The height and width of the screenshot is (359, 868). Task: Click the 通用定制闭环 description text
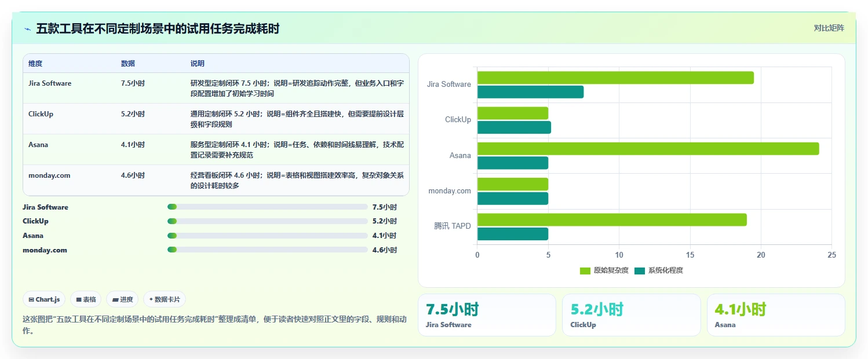(297, 119)
